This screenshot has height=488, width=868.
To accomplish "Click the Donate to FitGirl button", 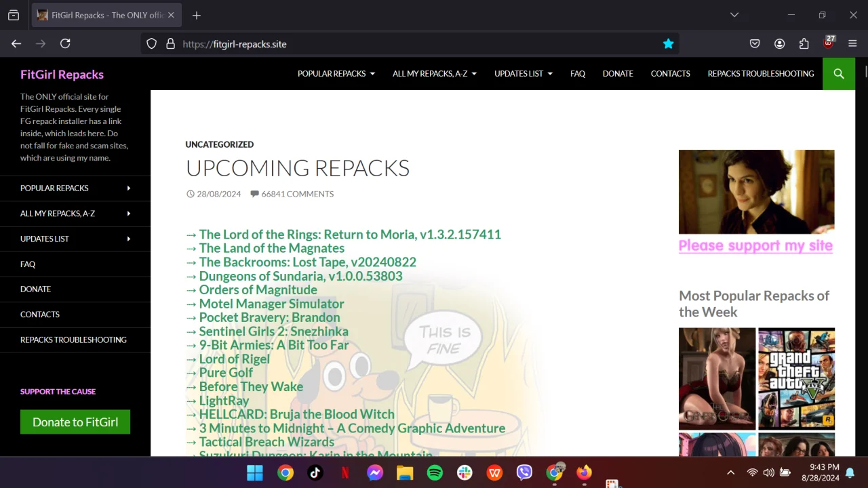I will point(75,422).
